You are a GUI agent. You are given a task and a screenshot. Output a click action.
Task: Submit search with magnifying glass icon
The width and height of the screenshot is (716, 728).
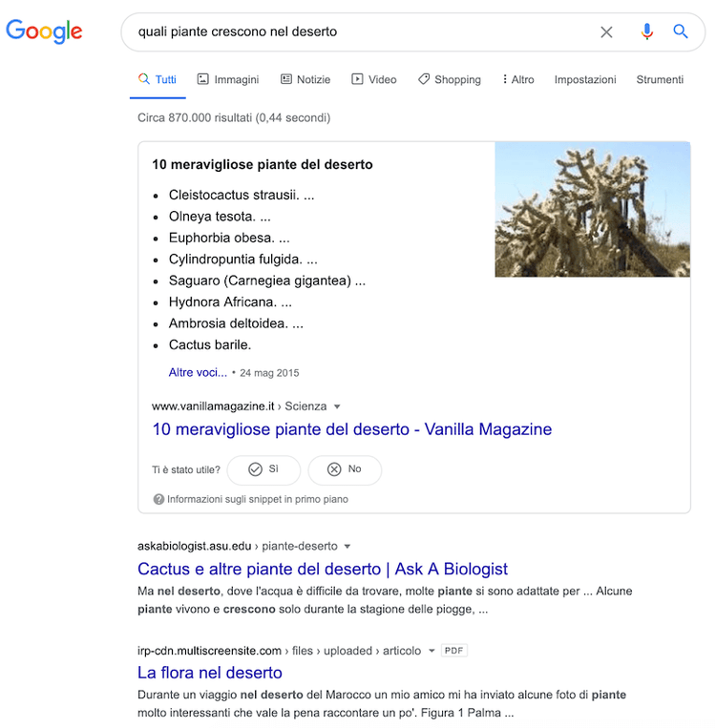click(x=681, y=31)
